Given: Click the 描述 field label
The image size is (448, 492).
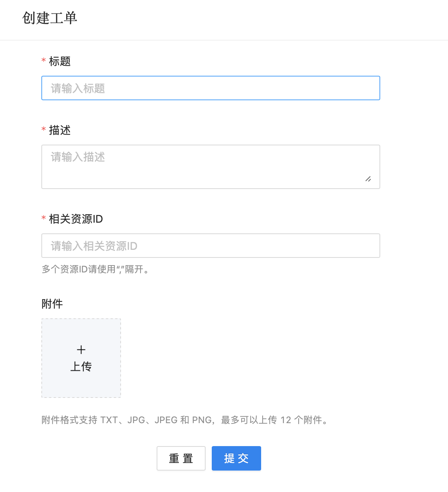Looking at the screenshot, I should (x=60, y=130).
